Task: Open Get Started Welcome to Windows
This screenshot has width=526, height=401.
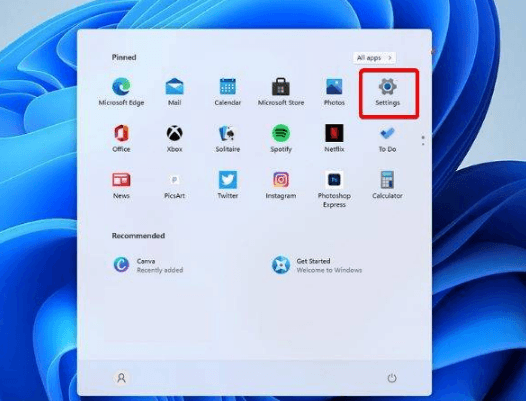Action: coord(317,265)
